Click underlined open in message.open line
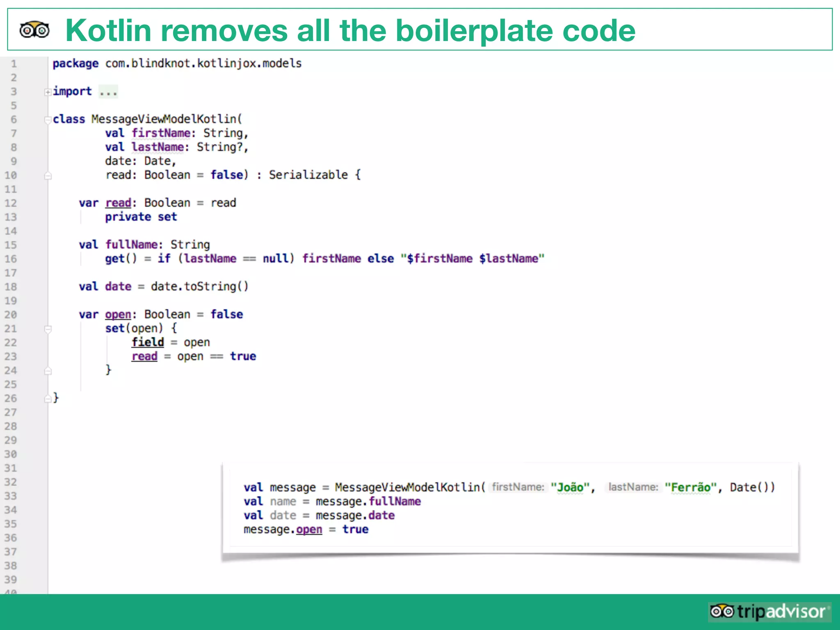840x630 pixels. [309, 530]
